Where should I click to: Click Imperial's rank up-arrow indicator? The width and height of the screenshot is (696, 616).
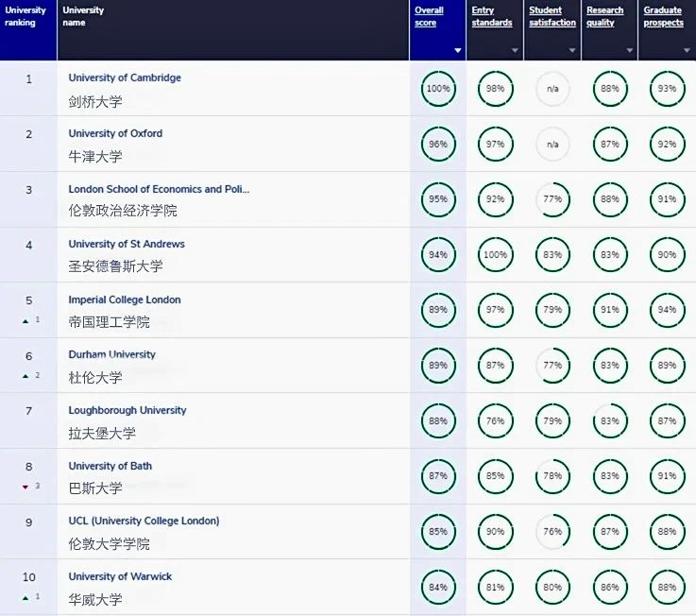click(25, 321)
